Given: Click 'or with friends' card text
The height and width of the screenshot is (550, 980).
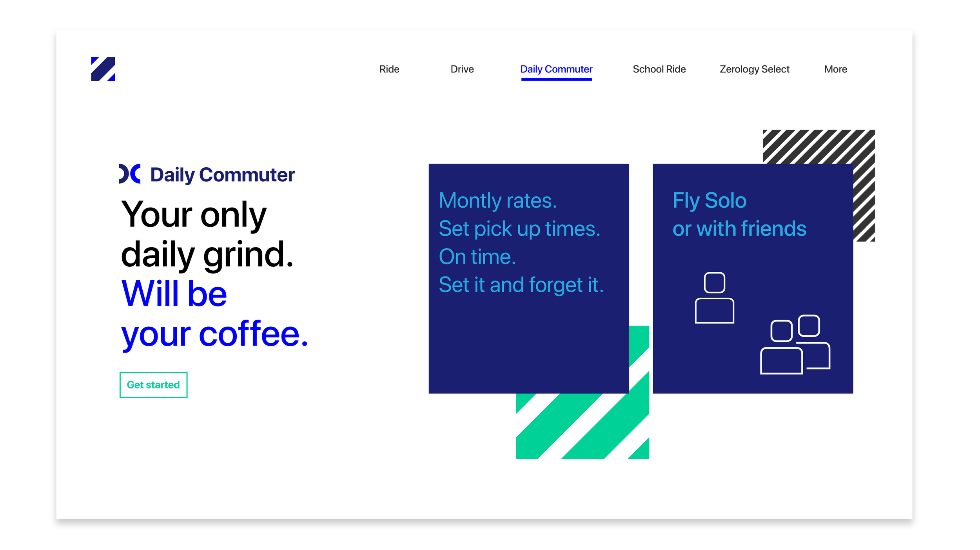Looking at the screenshot, I should [739, 229].
